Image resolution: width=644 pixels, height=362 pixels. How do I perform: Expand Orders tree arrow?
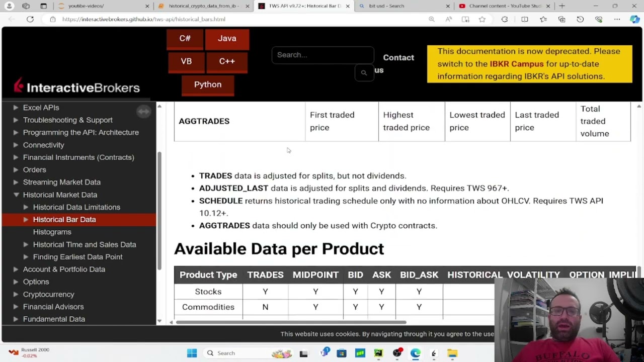tap(16, 170)
